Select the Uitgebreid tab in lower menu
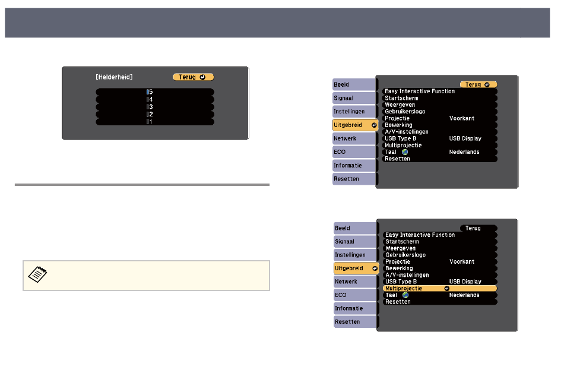 tap(356, 268)
